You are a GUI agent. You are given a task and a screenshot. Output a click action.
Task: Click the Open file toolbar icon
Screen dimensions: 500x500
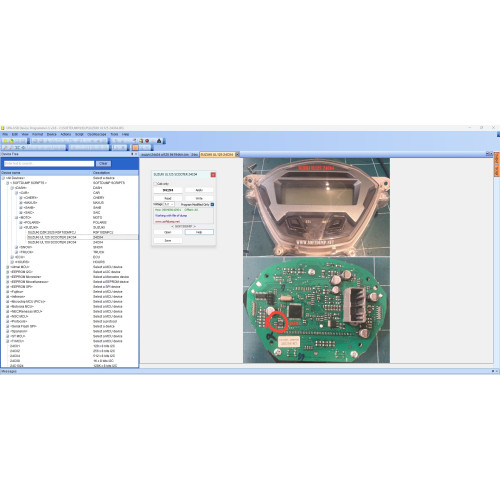[x=11, y=141]
